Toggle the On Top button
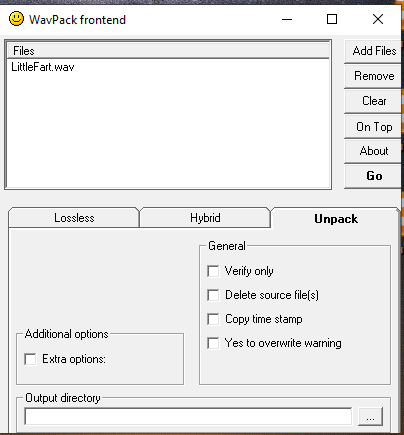Screen dimensions: 404x435 pyautogui.click(x=374, y=126)
